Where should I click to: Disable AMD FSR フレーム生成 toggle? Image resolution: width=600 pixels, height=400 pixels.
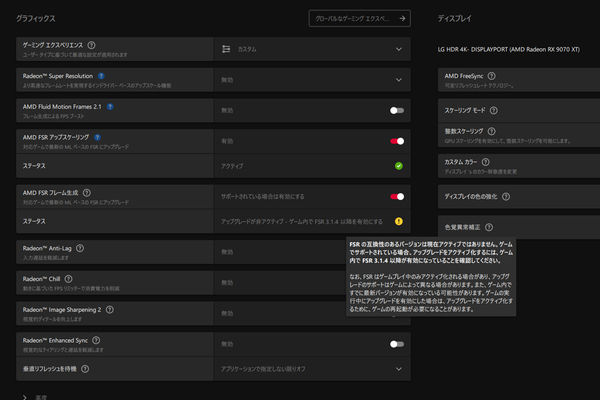pos(397,197)
